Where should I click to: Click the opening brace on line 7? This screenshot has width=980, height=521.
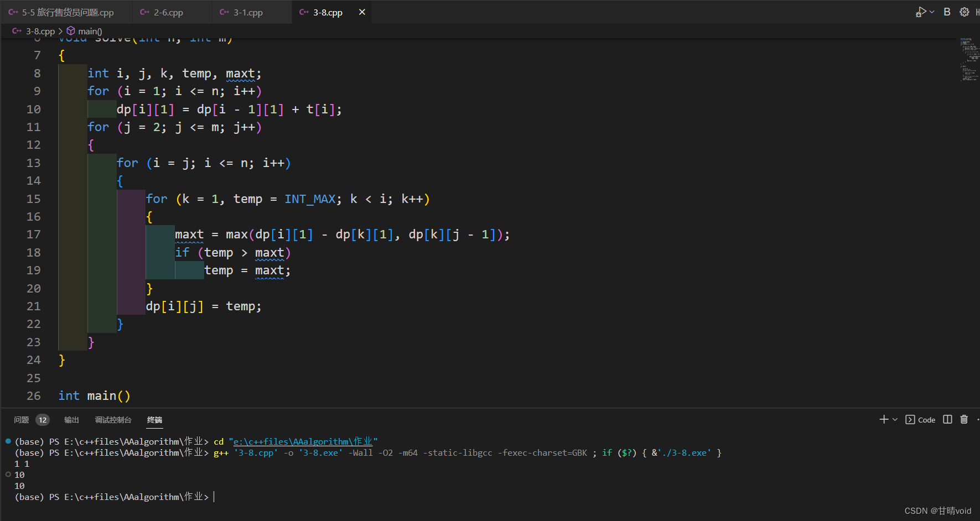point(61,55)
